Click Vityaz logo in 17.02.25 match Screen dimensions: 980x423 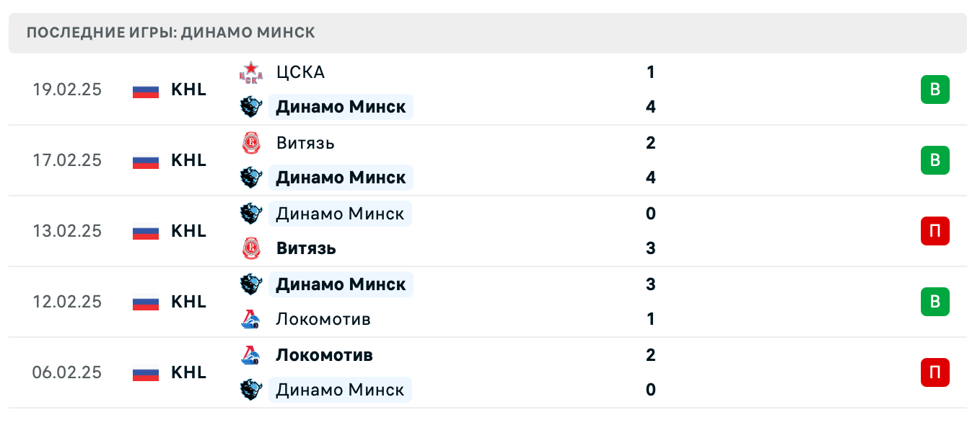250,143
